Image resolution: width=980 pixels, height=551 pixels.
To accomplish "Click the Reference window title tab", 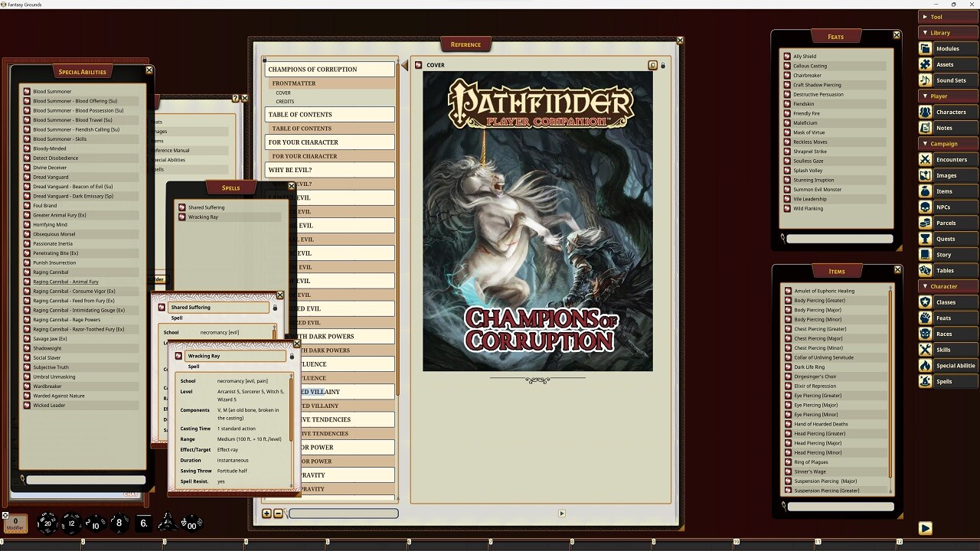I will pos(466,44).
